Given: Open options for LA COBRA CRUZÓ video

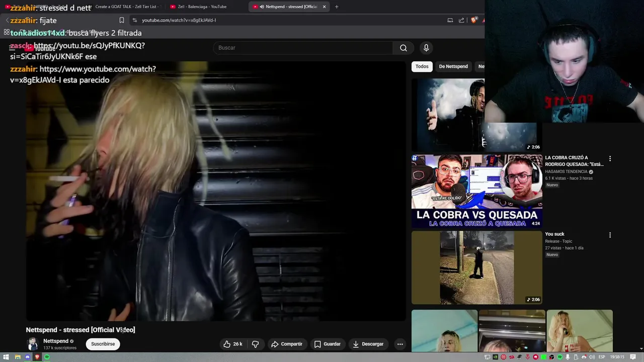Looking at the screenshot, I should 610,158.
